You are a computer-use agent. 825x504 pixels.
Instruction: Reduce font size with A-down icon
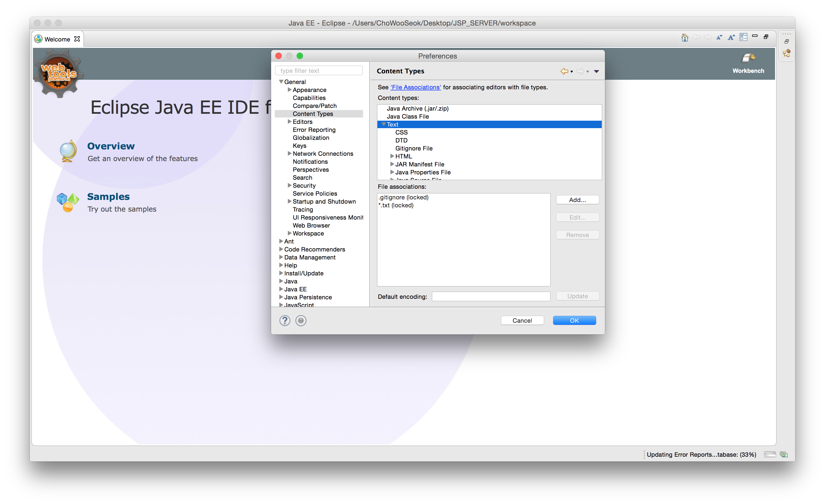(x=719, y=37)
